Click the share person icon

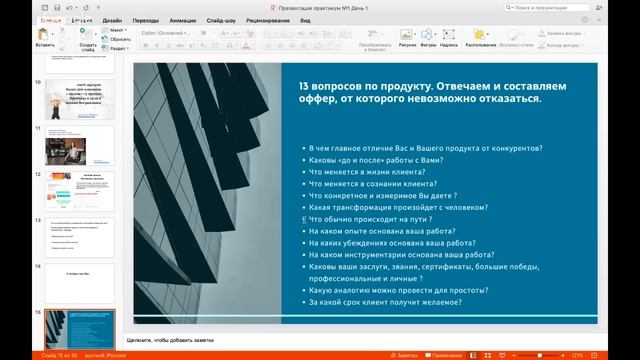pyautogui.click(x=599, y=8)
